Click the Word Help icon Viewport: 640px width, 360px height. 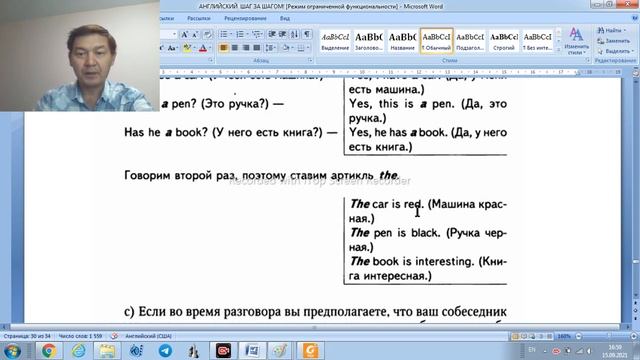pyautogui.click(x=635, y=18)
